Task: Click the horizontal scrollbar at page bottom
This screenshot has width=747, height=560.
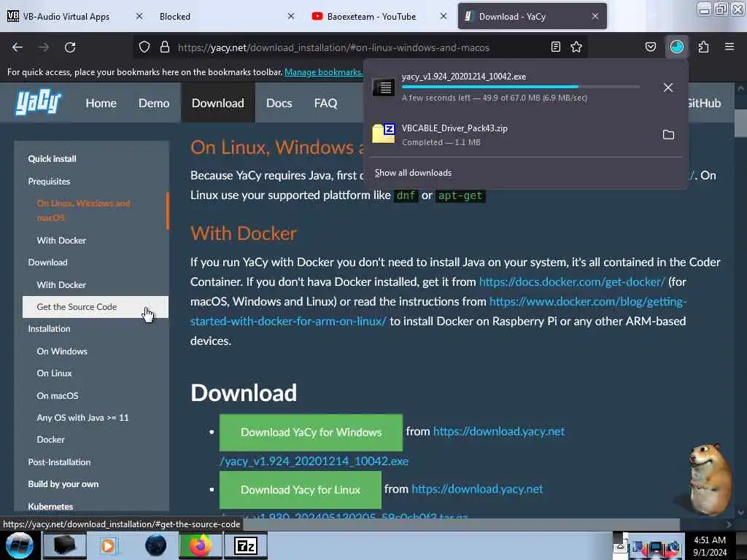Action: tap(462, 524)
